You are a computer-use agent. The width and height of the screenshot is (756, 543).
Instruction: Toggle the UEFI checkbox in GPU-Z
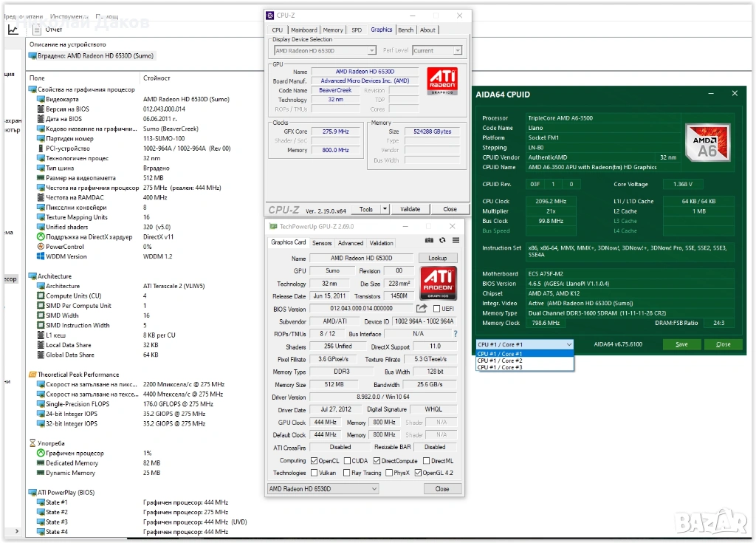pos(437,309)
